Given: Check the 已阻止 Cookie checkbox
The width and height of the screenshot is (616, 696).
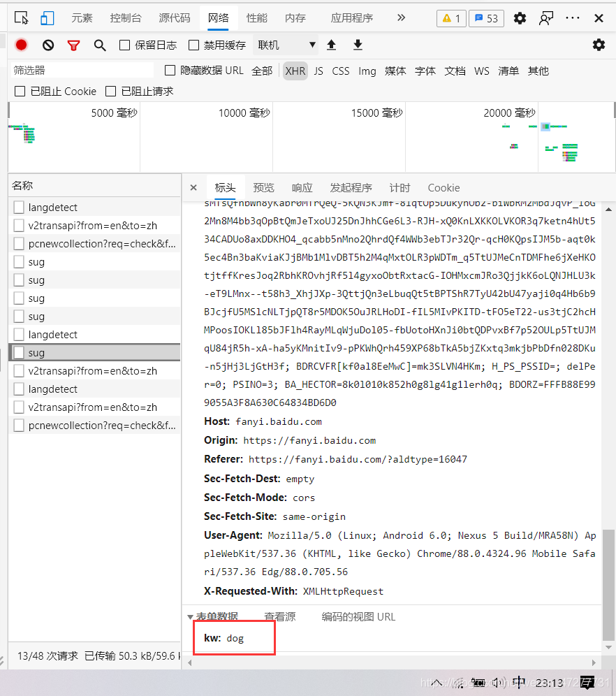Looking at the screenshot, I should coord(20,91).
